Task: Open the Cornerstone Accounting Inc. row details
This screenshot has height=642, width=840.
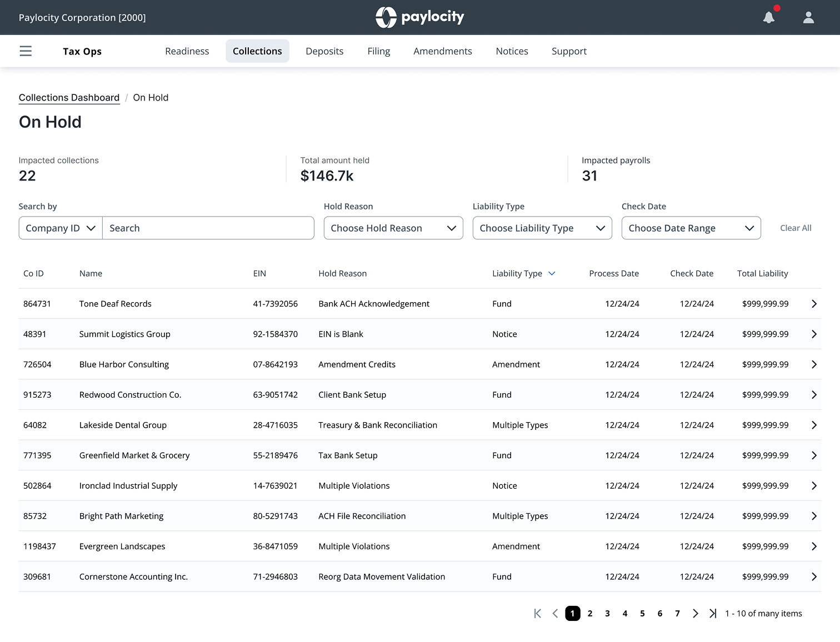Action: pyautogui.click(x=814, y=576)
